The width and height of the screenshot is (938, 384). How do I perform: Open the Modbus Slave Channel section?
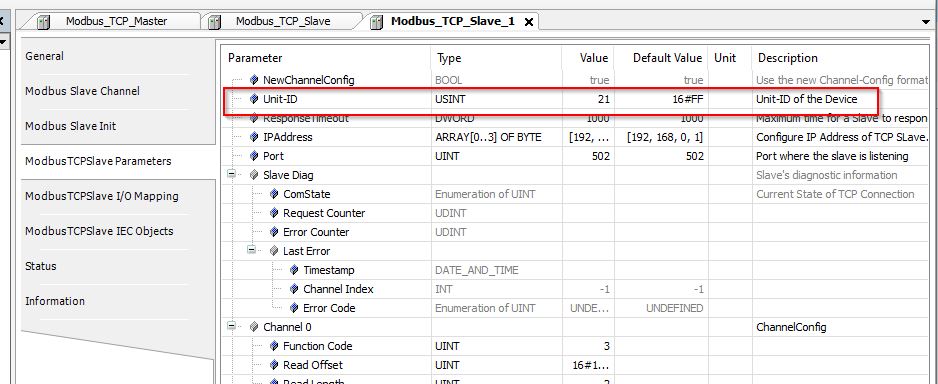[x=83, y=91]
